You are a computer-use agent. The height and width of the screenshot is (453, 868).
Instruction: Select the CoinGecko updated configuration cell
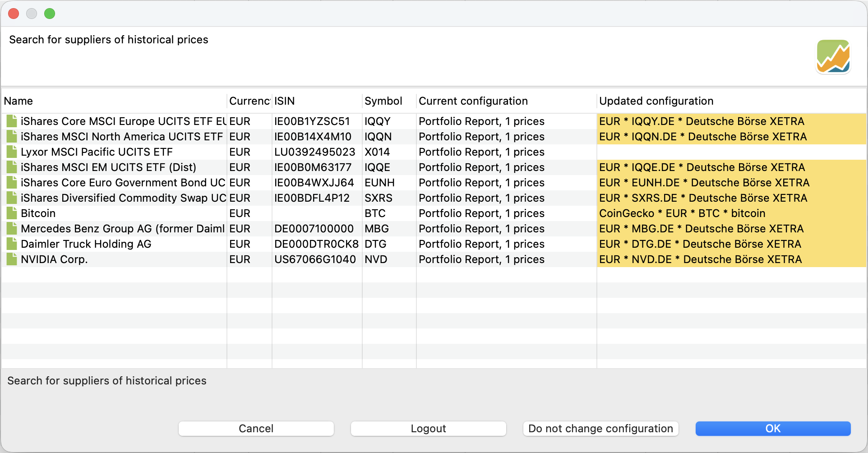[682, 213]
